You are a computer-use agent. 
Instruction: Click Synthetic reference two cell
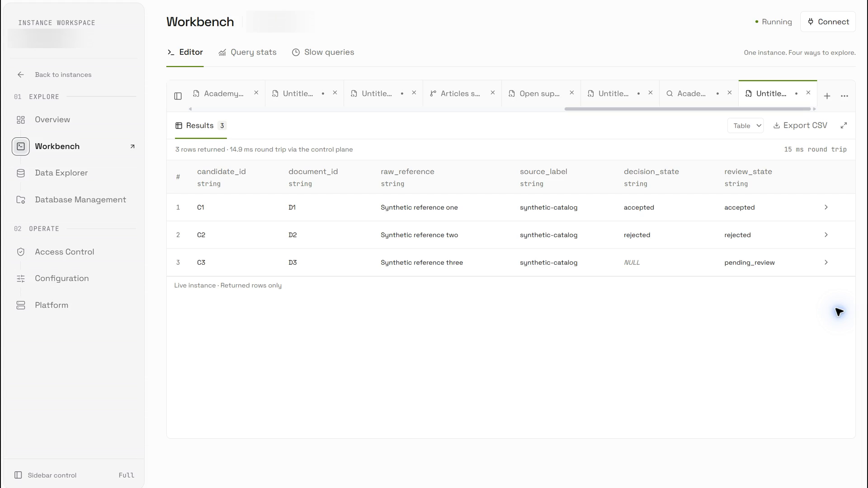(x=419, y=235)
